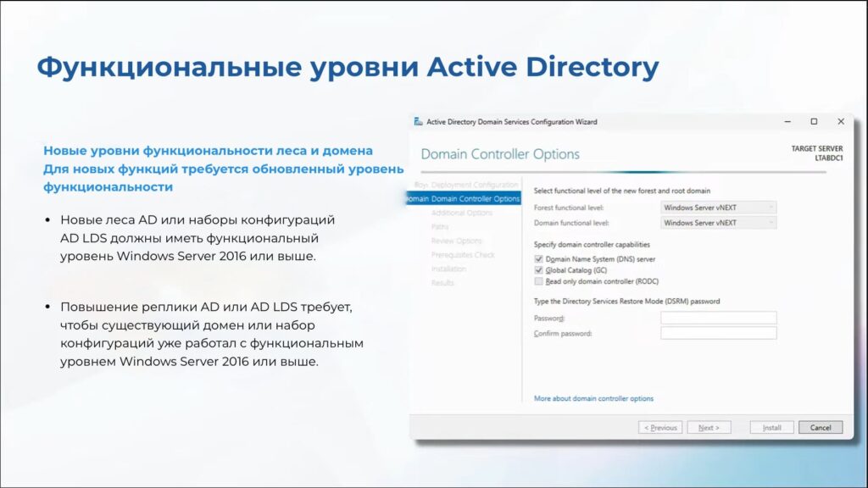Click the bullet starting 'Новые леса AD'
The width and height of the screenshot is (868, 488).
coord(198,238)
